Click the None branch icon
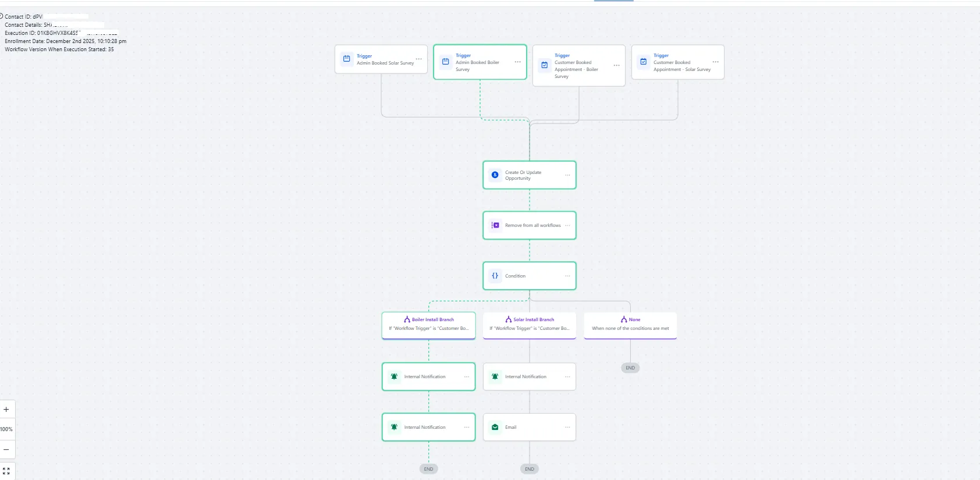 click(624, 319)
